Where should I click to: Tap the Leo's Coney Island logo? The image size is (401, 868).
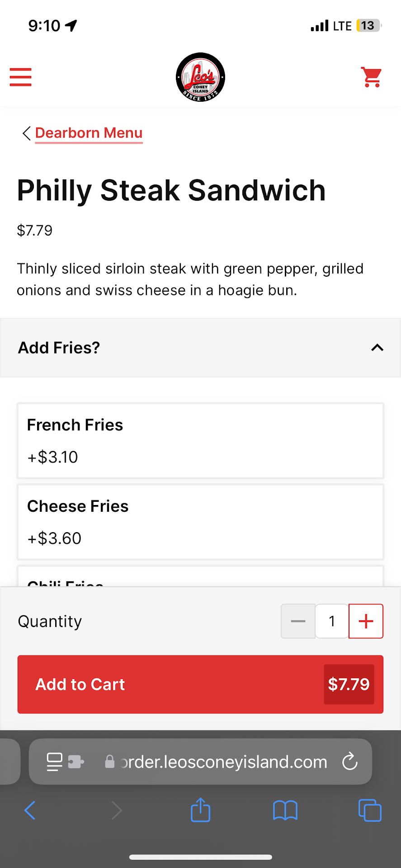tap(200, 77)
